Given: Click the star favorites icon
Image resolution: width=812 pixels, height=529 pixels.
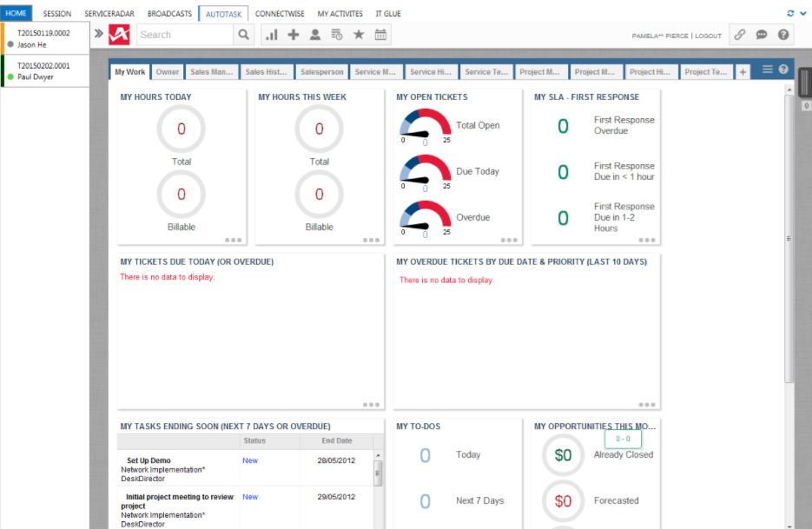Looking at the screenshot, I should 359,35.
